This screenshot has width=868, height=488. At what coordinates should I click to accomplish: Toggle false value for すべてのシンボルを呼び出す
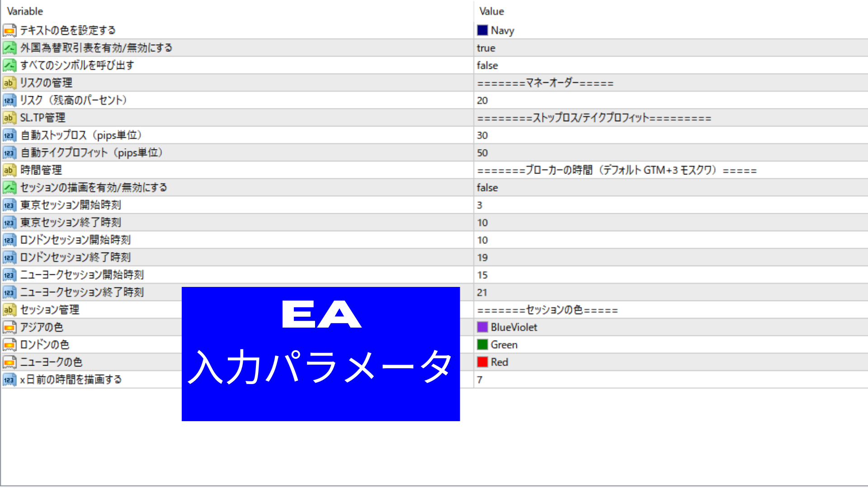[x=487, y=66]
